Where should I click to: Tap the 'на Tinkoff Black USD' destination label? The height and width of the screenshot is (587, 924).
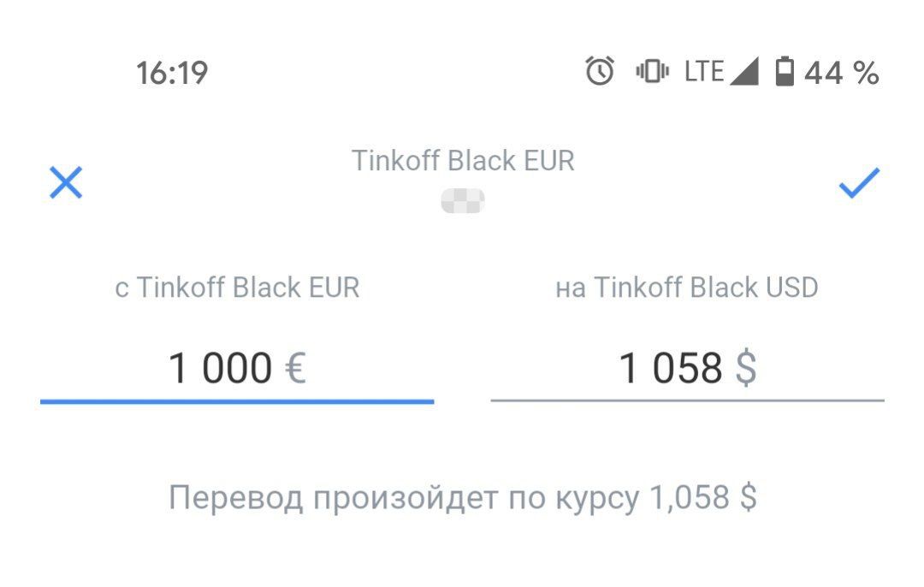point(687,288)
